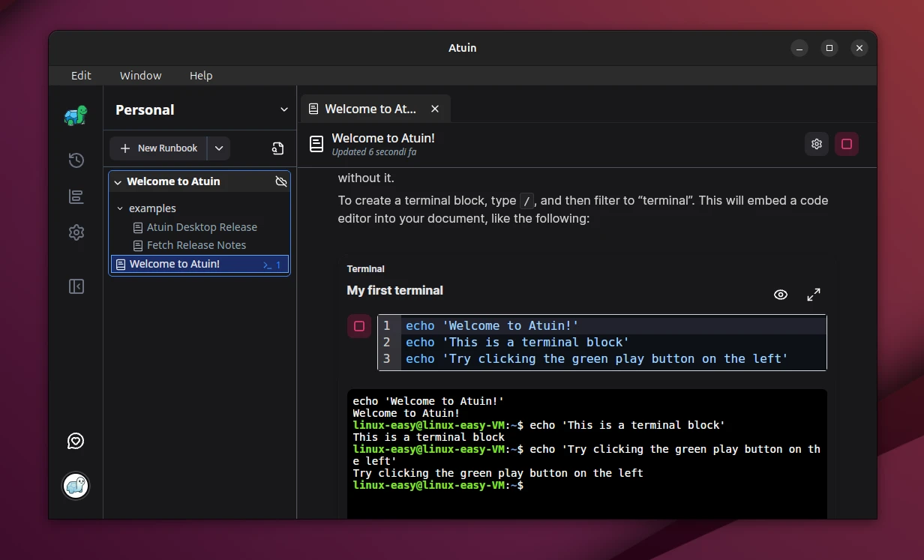Select the runbooks list icon in sidebar
Screen dimensions: 924x560
76,196
